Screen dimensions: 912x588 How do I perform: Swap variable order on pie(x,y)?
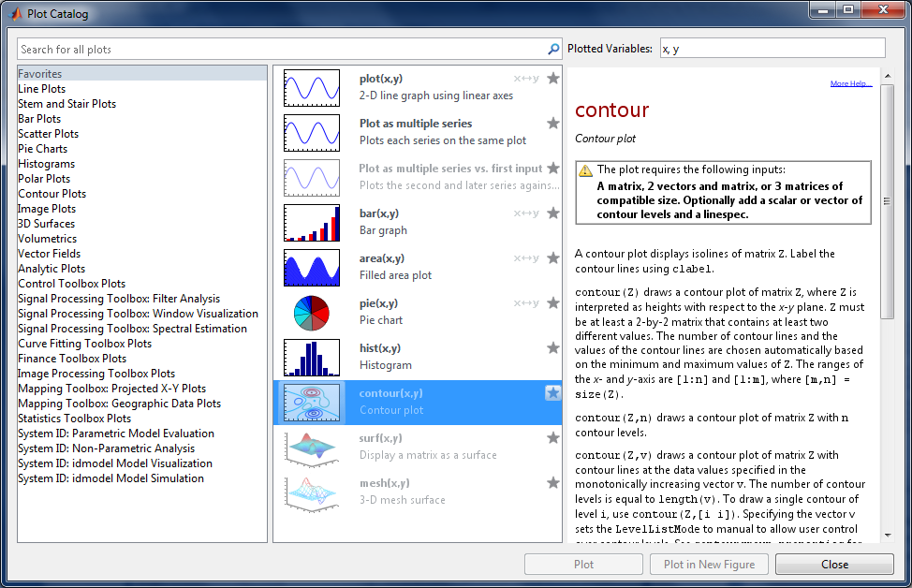click(526, 303)
